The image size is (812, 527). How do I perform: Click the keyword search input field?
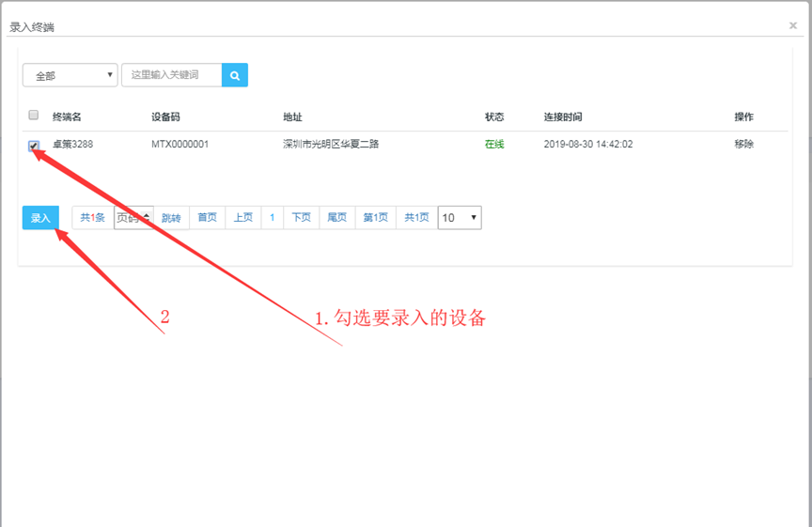click(172, 75)
